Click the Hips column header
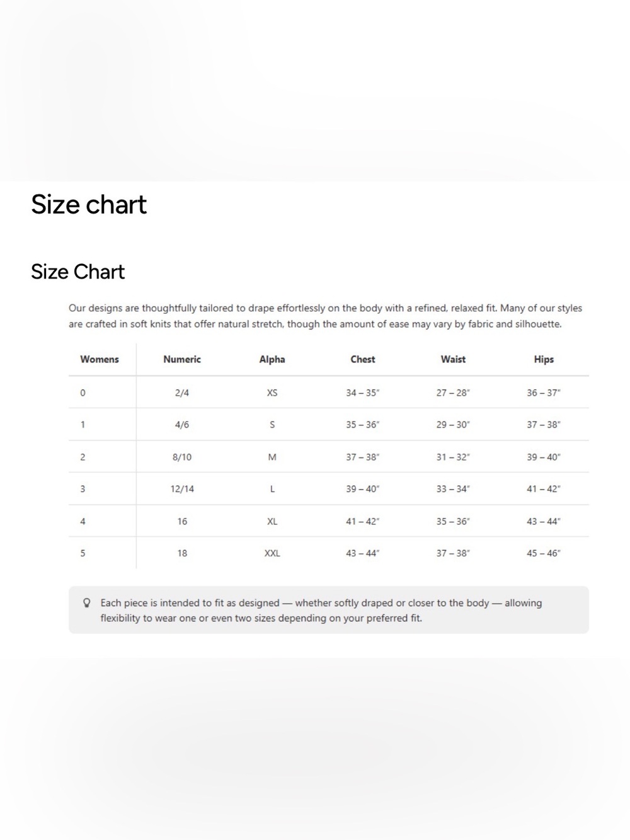The height and width of the screenshot is (840, 630). [x=544, y=359]
